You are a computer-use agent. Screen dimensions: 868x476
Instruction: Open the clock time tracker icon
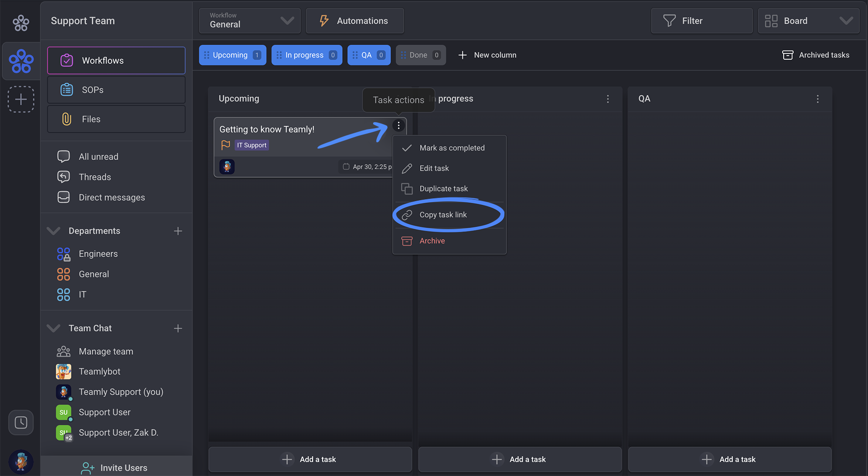(21, 422)
